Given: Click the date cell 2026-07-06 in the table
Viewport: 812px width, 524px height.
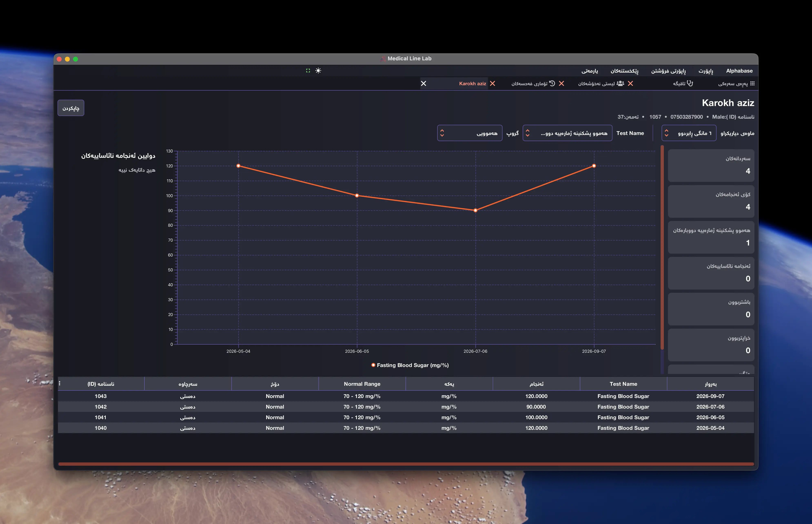Looking at the screenshot, I should click(710, 407).
